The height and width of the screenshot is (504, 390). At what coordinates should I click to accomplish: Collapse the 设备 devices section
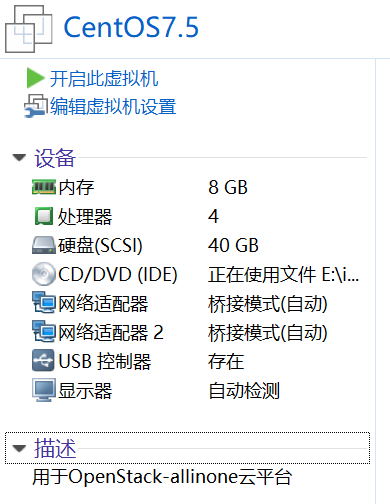[19, 157]
